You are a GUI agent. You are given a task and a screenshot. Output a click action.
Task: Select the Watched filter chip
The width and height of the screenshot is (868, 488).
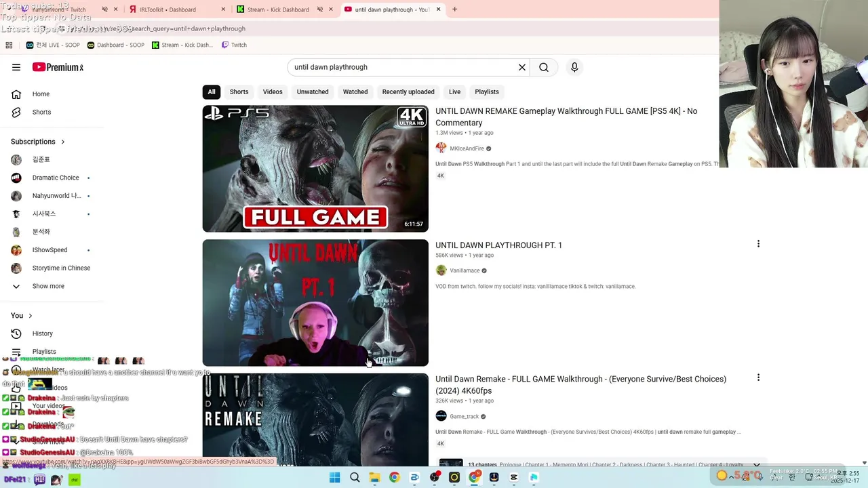[x=355, y=91]
